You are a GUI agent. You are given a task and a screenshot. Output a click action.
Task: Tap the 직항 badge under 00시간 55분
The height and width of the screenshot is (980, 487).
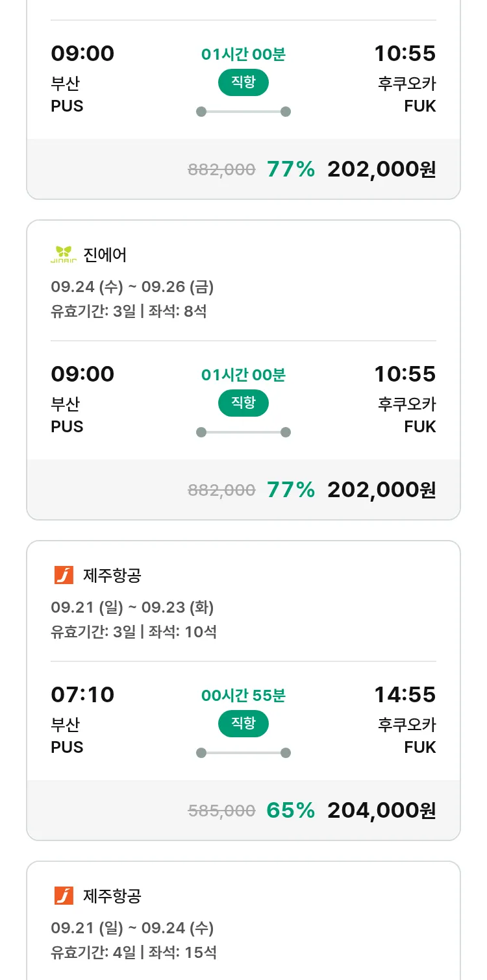(x=243, y=724)
